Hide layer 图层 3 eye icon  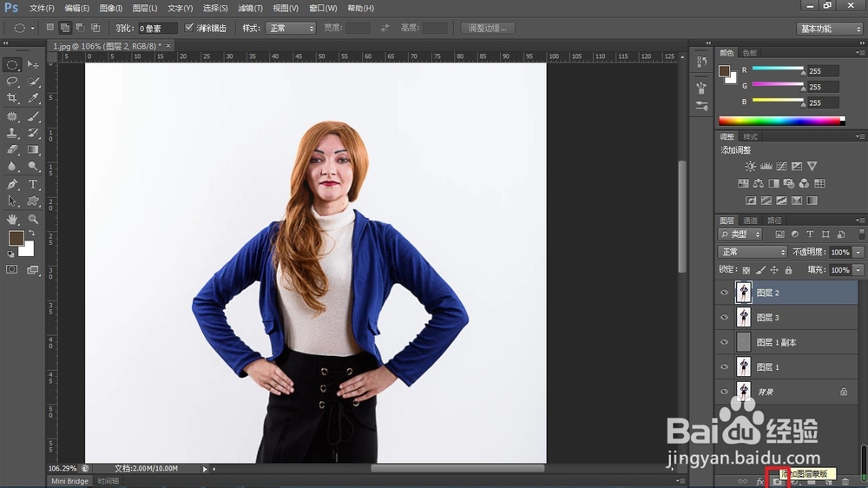724,318
